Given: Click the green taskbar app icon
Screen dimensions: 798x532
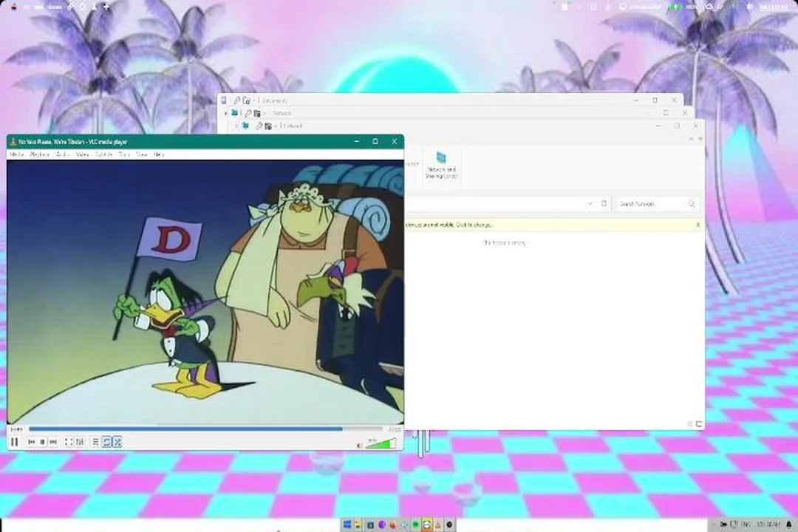Looking at the screenshot, I should [416, 525].
